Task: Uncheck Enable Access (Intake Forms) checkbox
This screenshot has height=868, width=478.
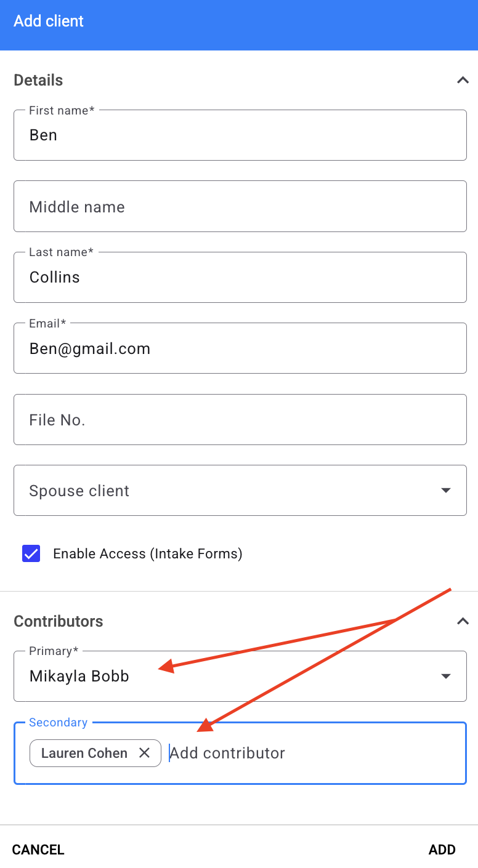Action: pos(31,553)
